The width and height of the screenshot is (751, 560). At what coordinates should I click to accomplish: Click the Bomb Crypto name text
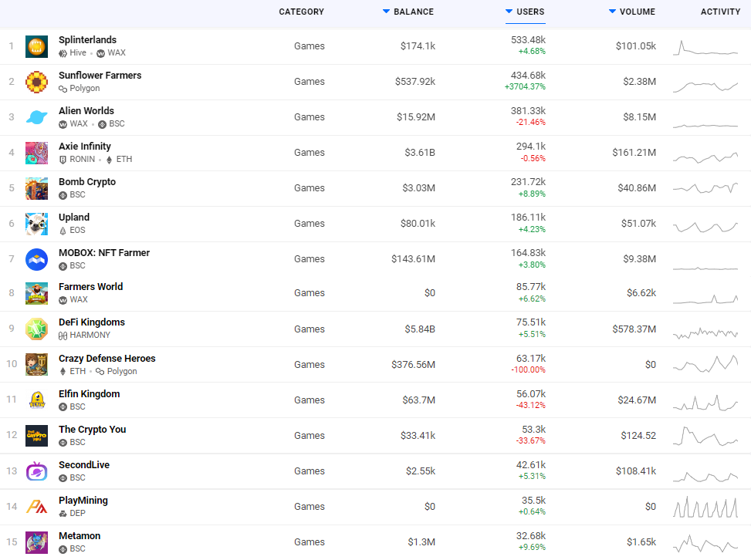click(x=87, y=182)
